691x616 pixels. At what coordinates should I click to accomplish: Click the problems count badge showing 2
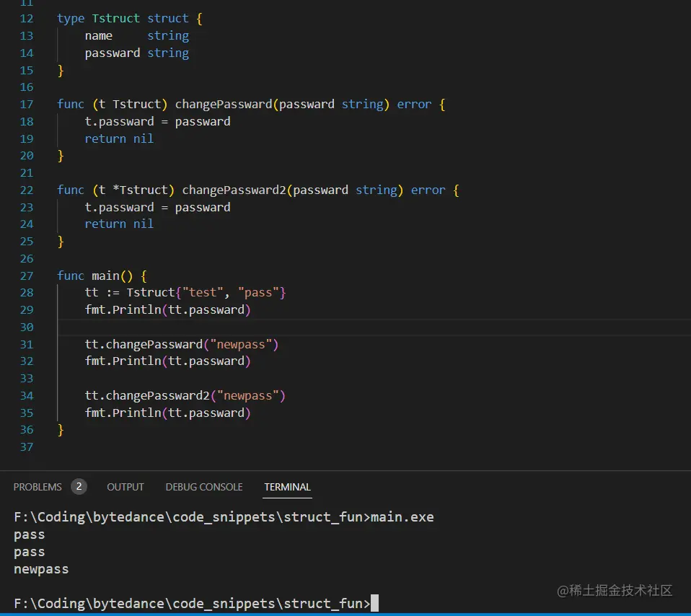pyautogui.click(x=79, y=486)
